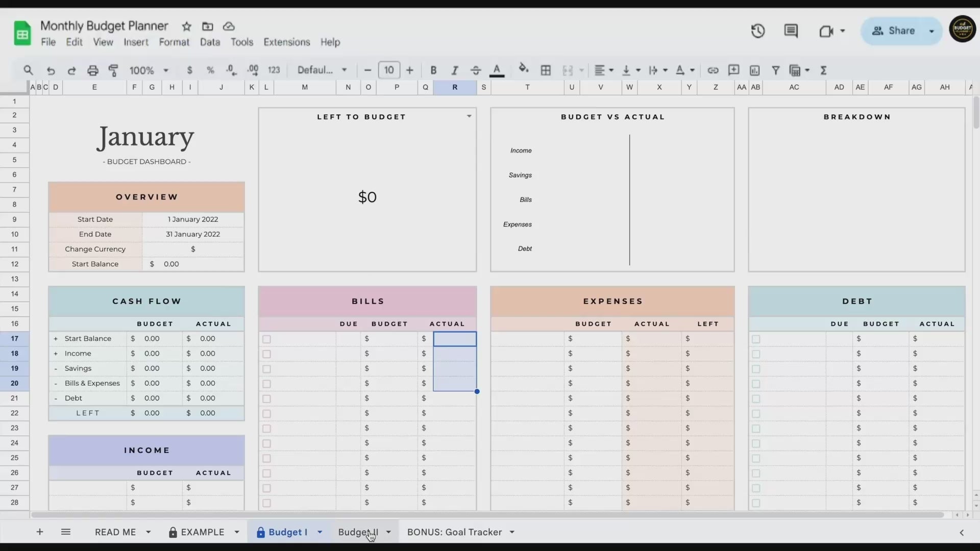Tick the first Debt row checkbox
980x551 pixels.
point(756,339)
